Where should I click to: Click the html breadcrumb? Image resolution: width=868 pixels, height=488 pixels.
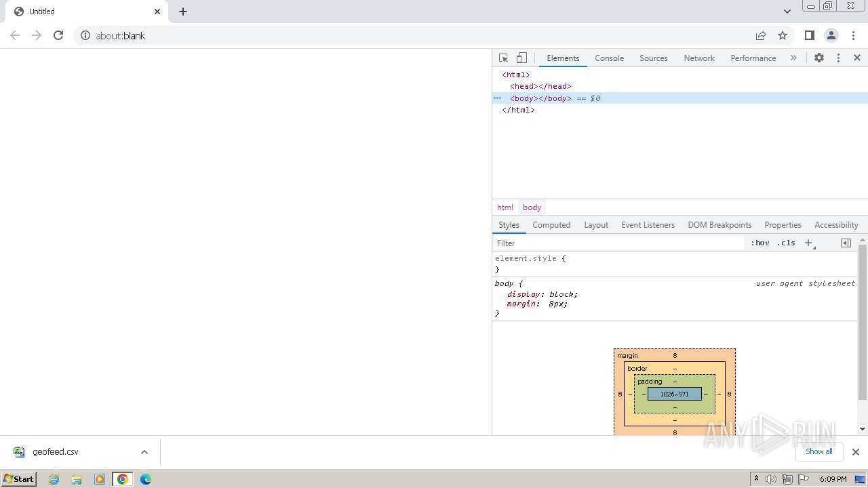pos(505,207)
